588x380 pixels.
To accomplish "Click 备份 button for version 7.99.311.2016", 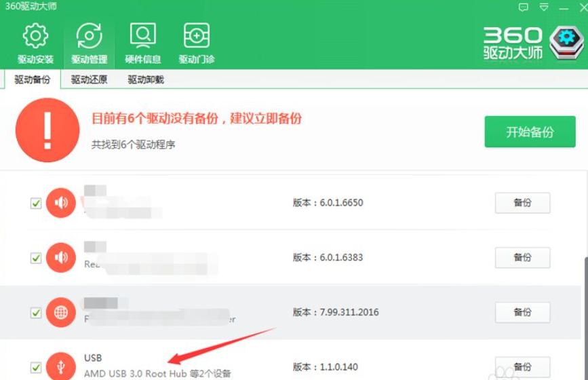I will pos(522,312).
